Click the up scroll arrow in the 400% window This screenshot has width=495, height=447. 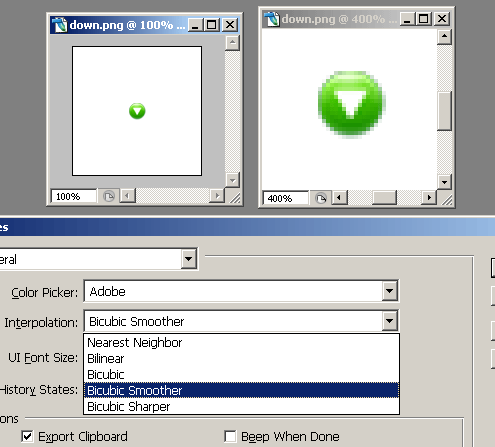pos(444,37)
